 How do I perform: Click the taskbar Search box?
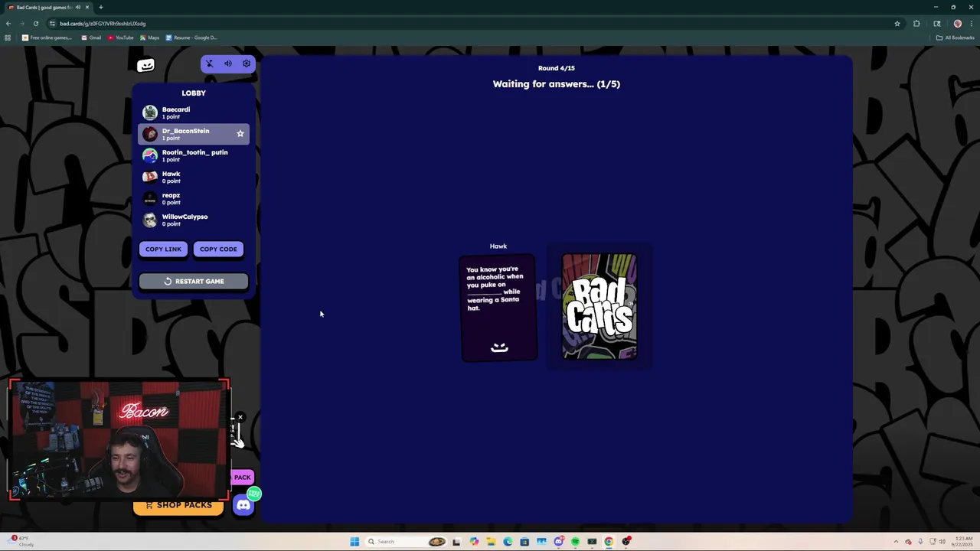(x=406, y=542)
